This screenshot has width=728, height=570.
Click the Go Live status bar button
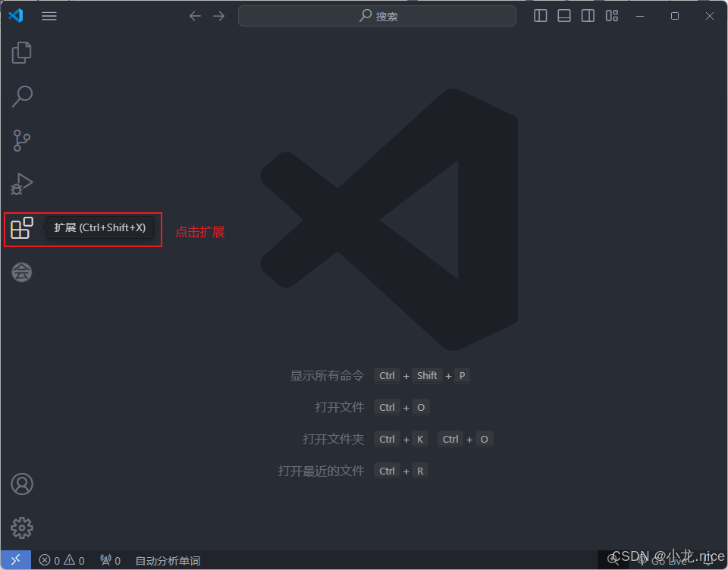[x=663, y=561]
